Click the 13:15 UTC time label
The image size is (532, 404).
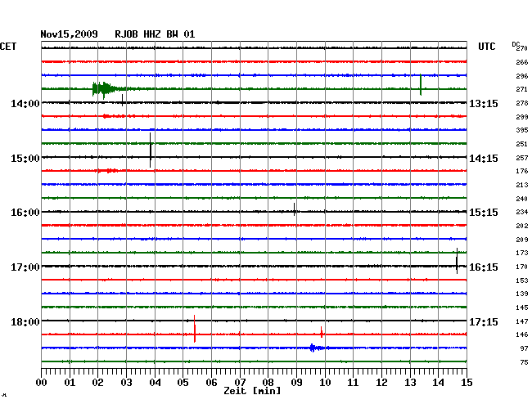(484, 103)
